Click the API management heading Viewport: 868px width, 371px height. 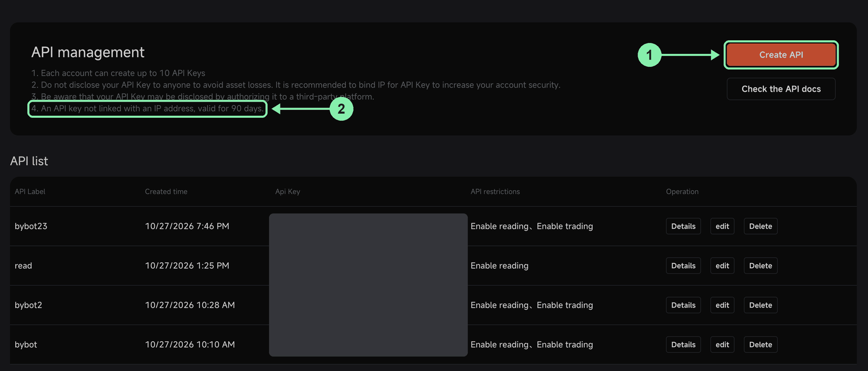[x=88, y=52]
